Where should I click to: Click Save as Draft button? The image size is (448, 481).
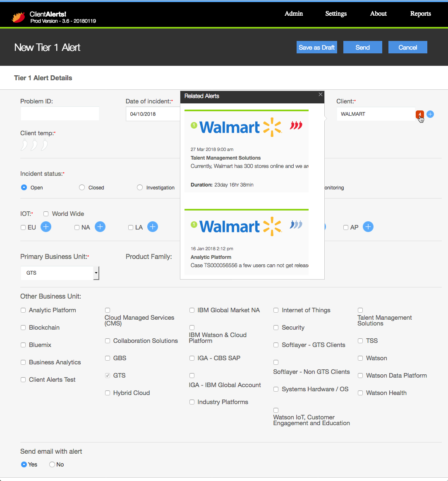[317, 47]
